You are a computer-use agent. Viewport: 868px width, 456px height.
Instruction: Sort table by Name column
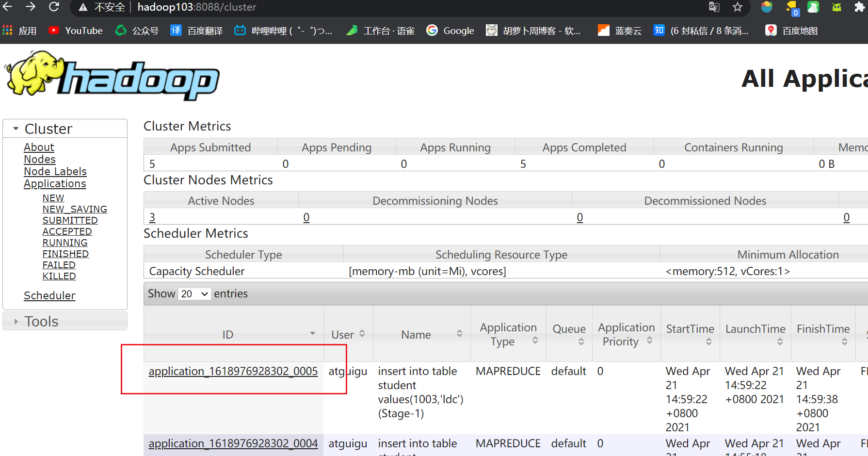(421, 334)
